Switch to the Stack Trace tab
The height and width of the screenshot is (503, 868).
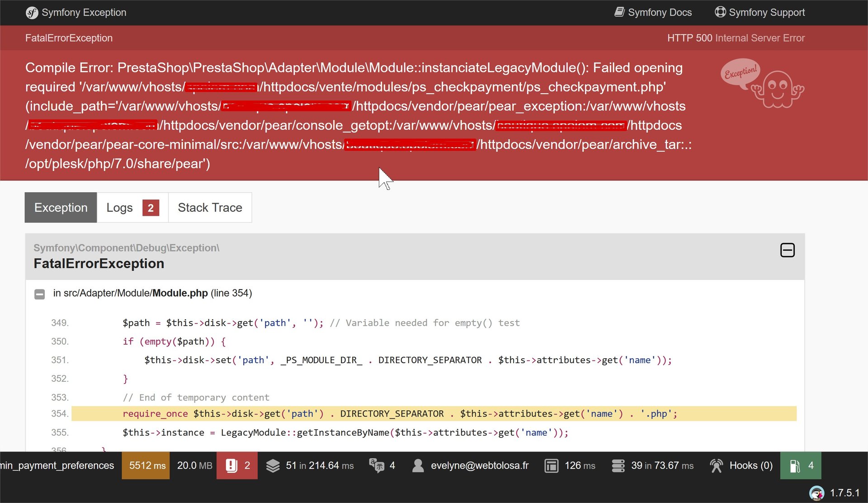(210, 208)
